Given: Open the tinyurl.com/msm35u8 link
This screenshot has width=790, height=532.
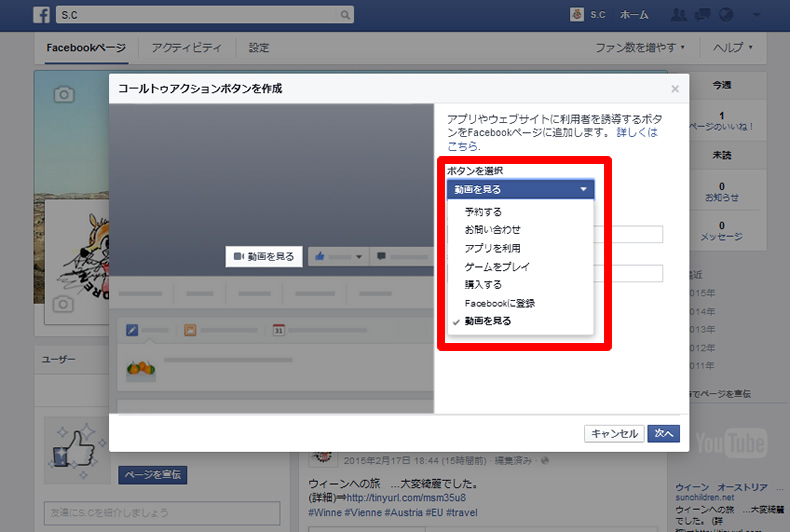Looking at the screenshot, I should click(x=406, y=498).
